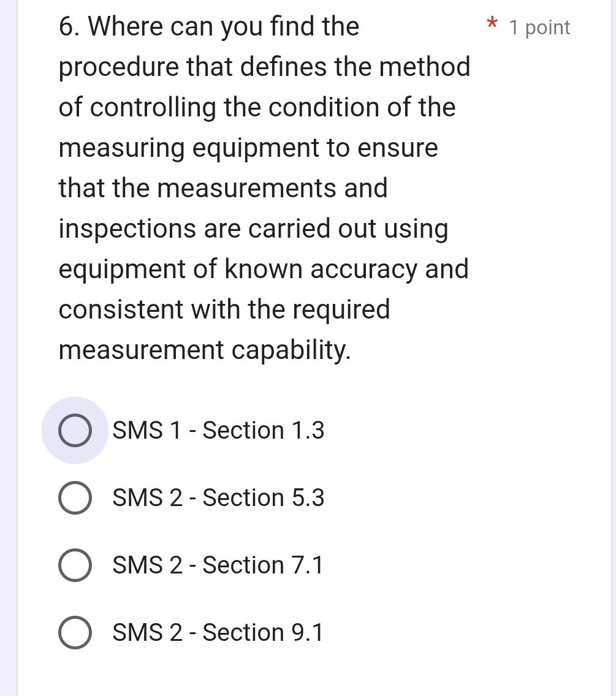
Task: Click the SMS 2 - Section 5.3 label text
Action: 218,497
